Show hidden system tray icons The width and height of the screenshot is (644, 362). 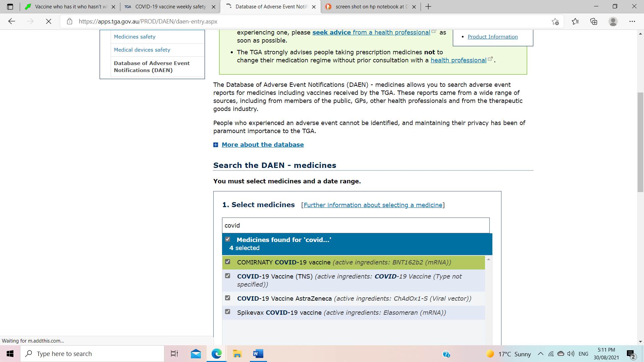(x=540, y=354)
